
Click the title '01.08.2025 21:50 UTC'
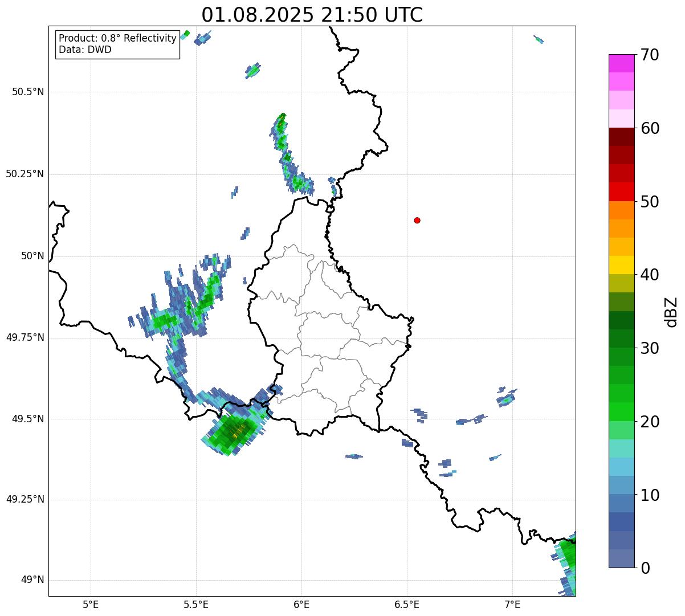click(x=312, y=14)
